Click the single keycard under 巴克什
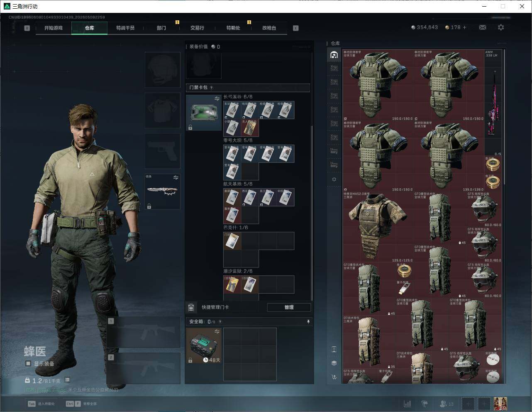This screenshot has width=532, height=412. (x=232, y=241)
